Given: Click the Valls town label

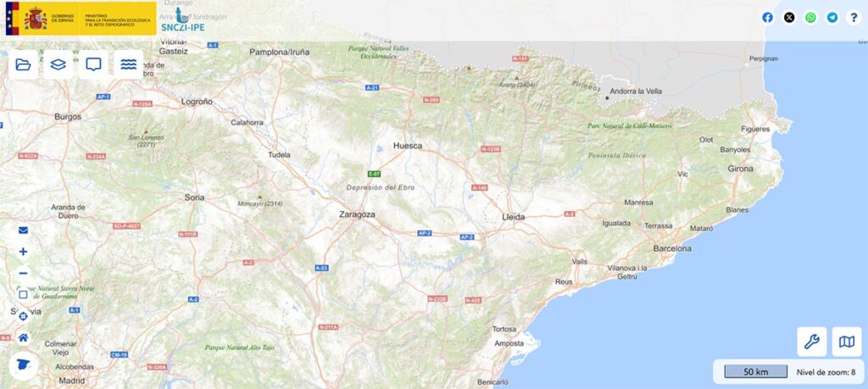Looking at the screenshot, I should pos(580,262).
